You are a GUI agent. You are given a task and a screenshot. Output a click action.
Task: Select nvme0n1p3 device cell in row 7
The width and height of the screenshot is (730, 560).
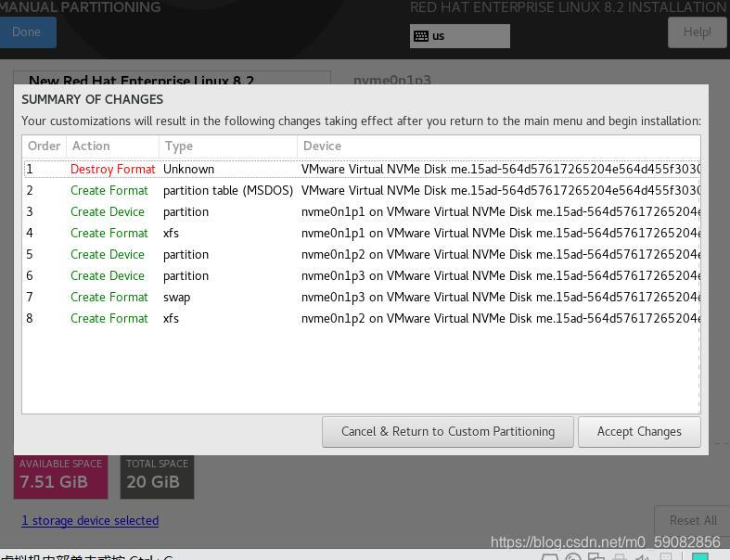point(501,298)
